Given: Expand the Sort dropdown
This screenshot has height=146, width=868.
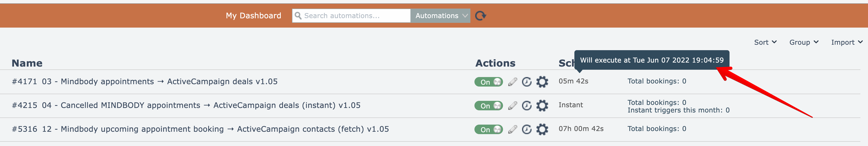Looking at the screenshot, I should coord(765,42).
